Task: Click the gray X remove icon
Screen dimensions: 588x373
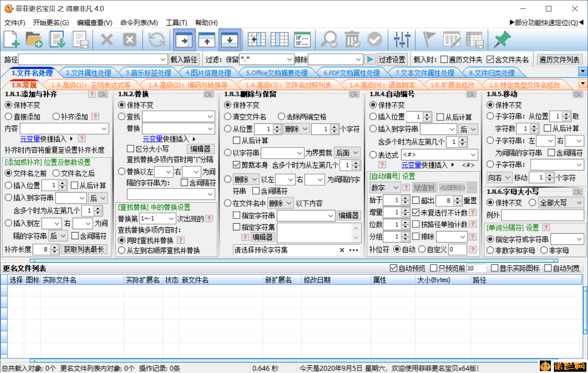Action: 107,40
